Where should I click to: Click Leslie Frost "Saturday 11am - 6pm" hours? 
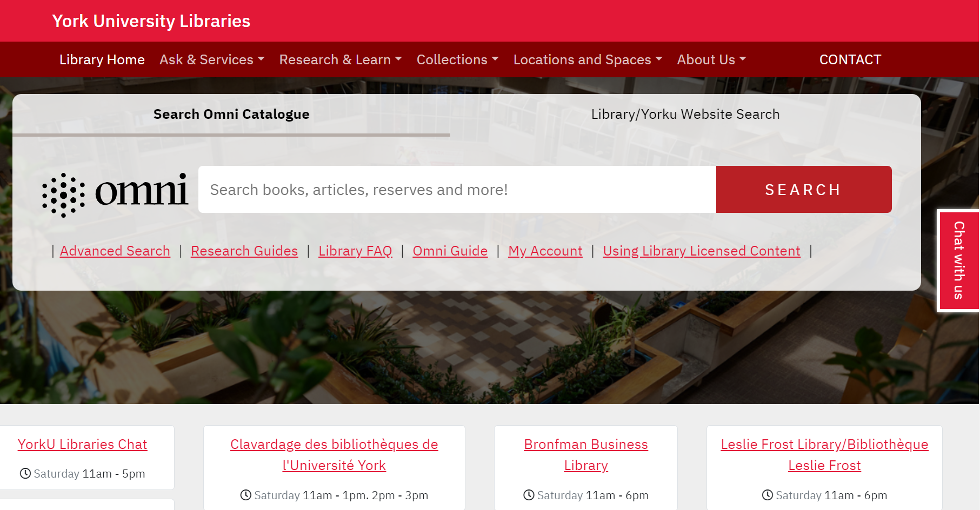[831, 495]
